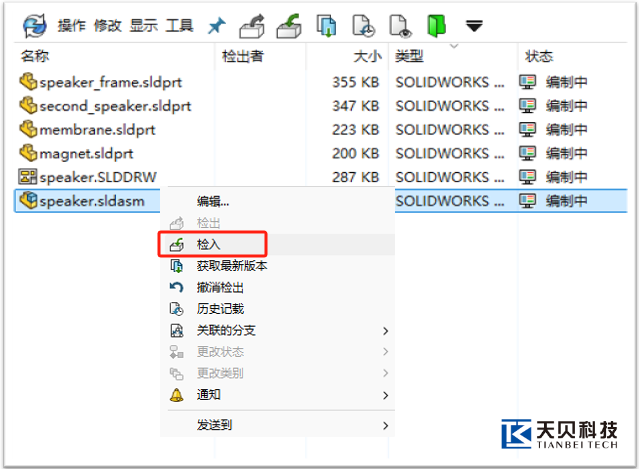639x469 pixels.
Task: Click the state icon in magnet.sldprt row
Action: coord(527,153)
